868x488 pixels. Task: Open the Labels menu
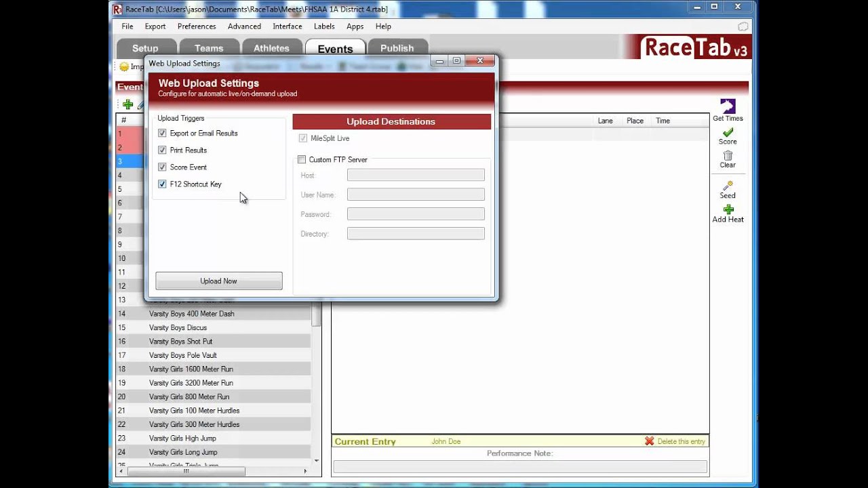pos(324,26)
